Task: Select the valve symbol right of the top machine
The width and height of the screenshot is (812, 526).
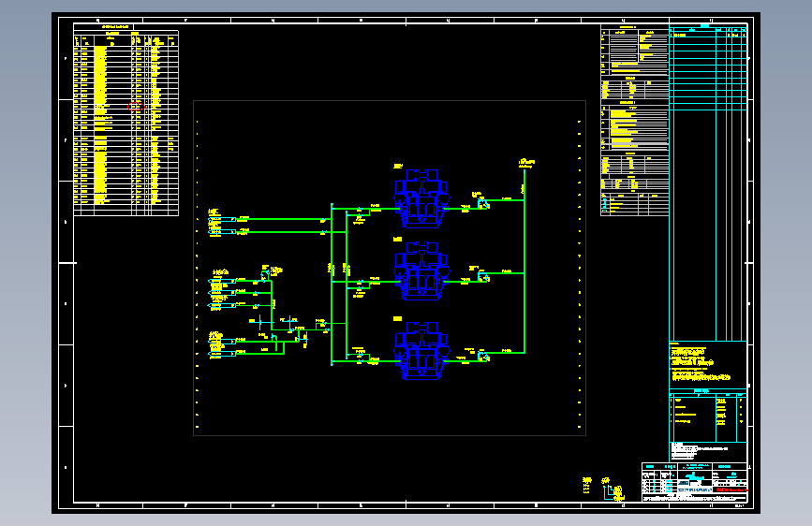Action: click(483, 203)
